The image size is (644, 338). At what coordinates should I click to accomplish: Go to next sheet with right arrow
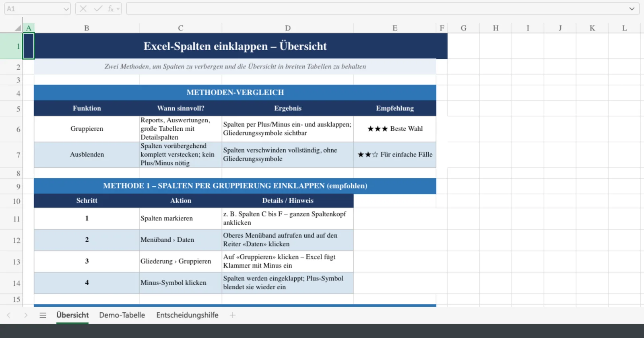tap(26, 315)
